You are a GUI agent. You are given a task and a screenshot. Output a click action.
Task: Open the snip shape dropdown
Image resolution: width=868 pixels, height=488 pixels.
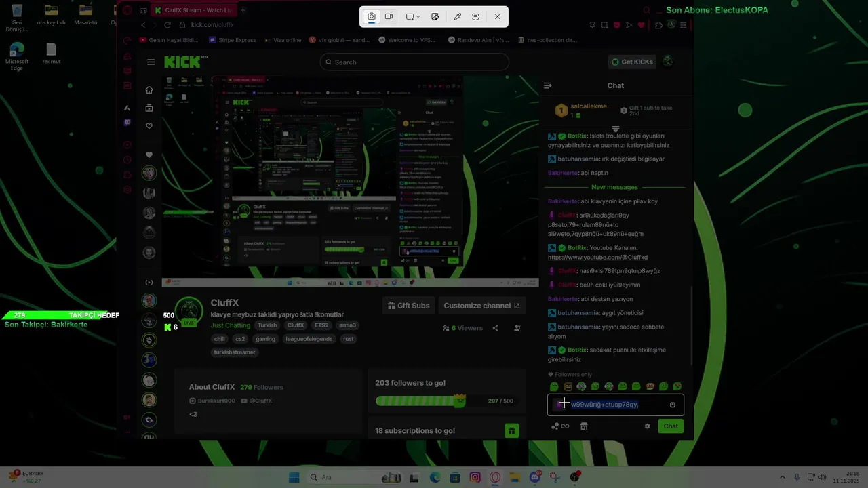tap(413, 16)
